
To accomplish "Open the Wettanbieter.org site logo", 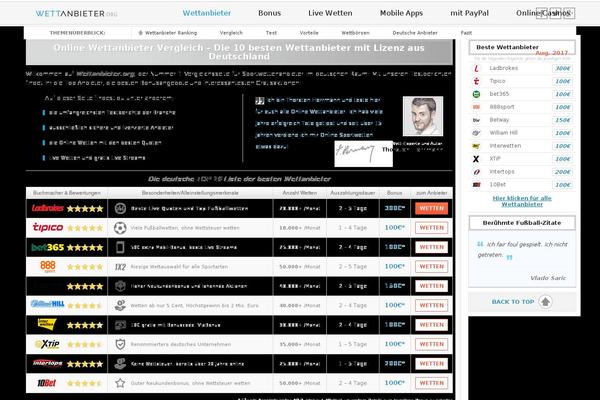I will (x=77, y=13).
